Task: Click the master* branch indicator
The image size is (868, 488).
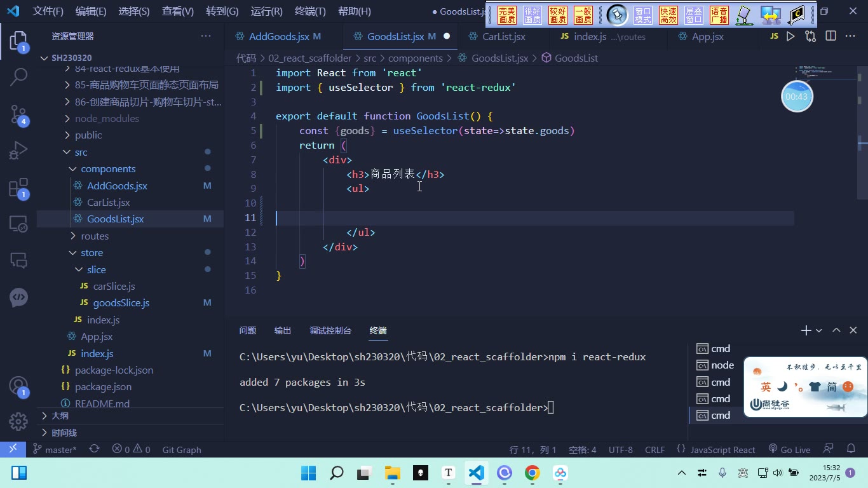Action: pos(55,449)
